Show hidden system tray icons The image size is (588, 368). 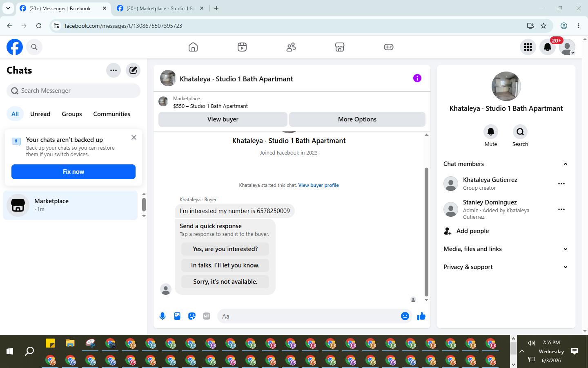point(522,351)
